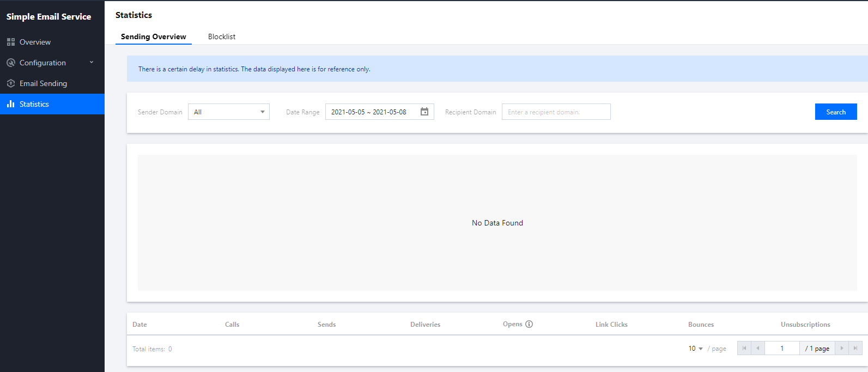The height and width of the screenshot is (372, 868).
Task: Click the No Data Found message
Action: point(497,223)
